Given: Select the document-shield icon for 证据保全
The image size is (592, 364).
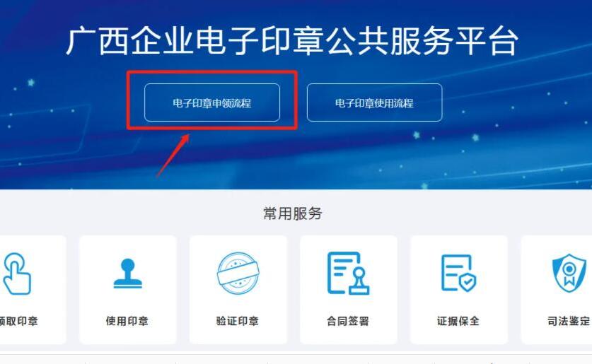Looking at the screenshot, I should [x=459, y=273].
